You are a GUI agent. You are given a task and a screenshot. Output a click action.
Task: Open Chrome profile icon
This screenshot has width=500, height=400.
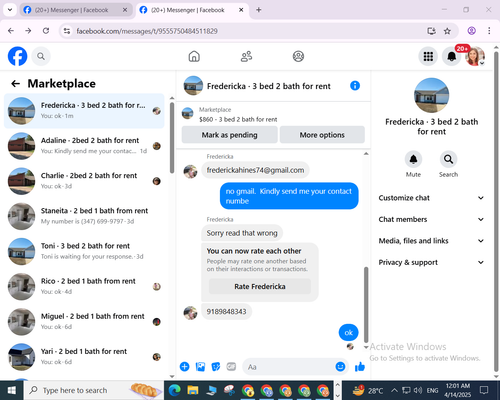(471, 31)
